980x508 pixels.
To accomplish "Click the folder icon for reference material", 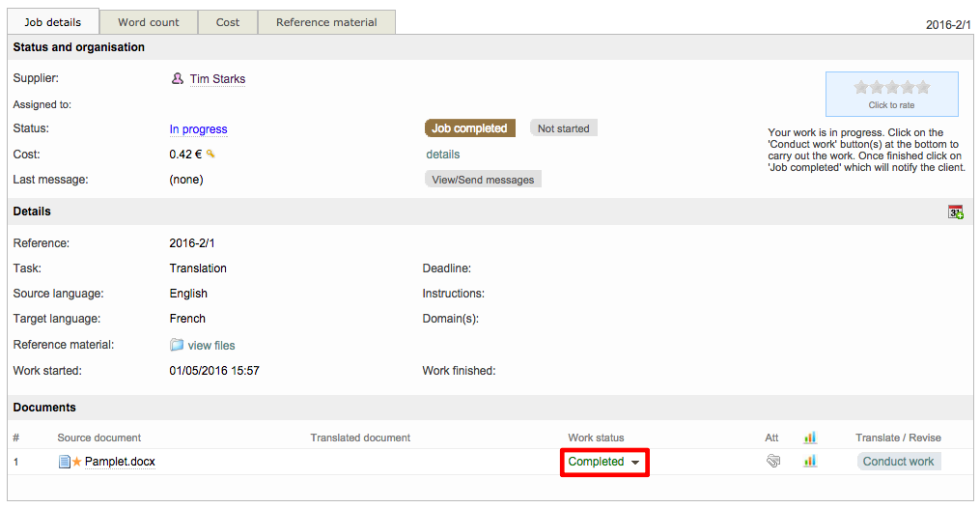I will coord(177,345).
